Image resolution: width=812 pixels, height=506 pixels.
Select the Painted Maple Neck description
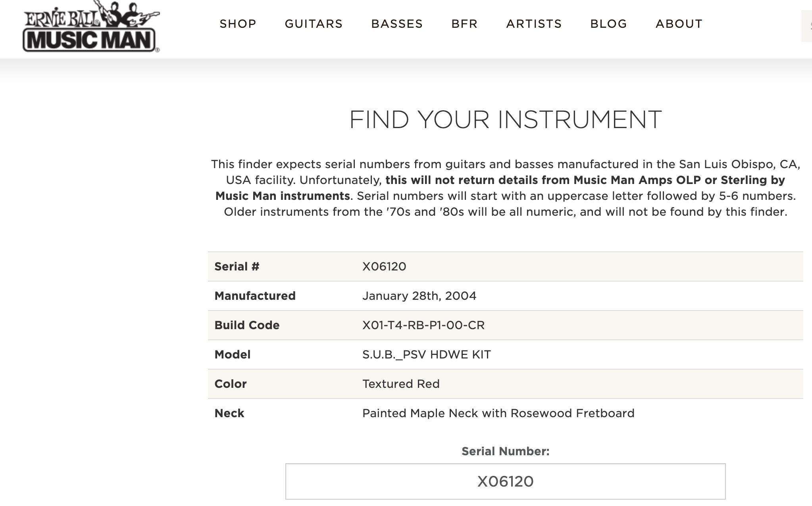(x=498, y=413)
